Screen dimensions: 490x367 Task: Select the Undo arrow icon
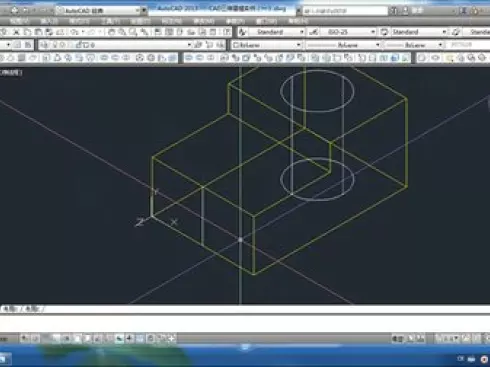point(74,32)
